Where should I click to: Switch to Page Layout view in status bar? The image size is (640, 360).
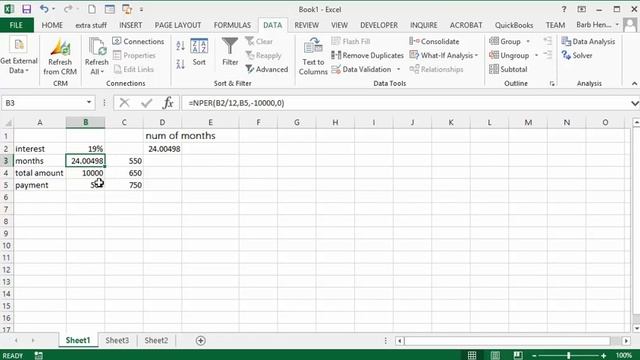point(495,356)
